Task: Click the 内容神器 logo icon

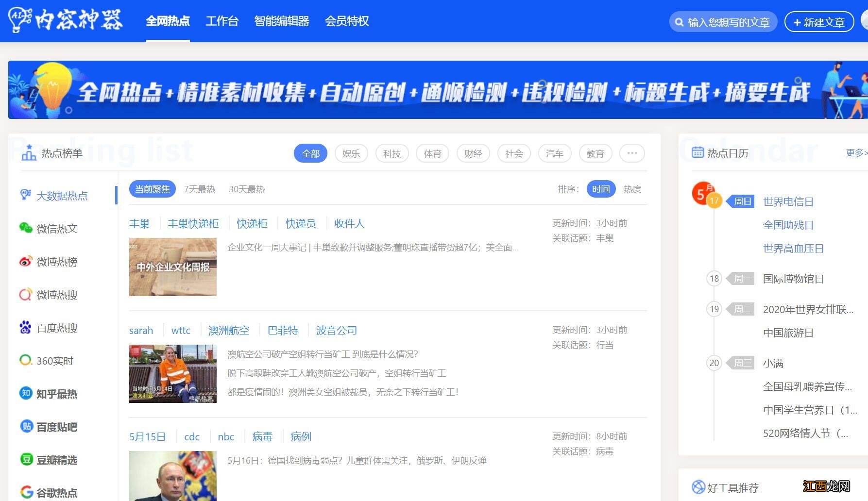Action: click(20, 20)
